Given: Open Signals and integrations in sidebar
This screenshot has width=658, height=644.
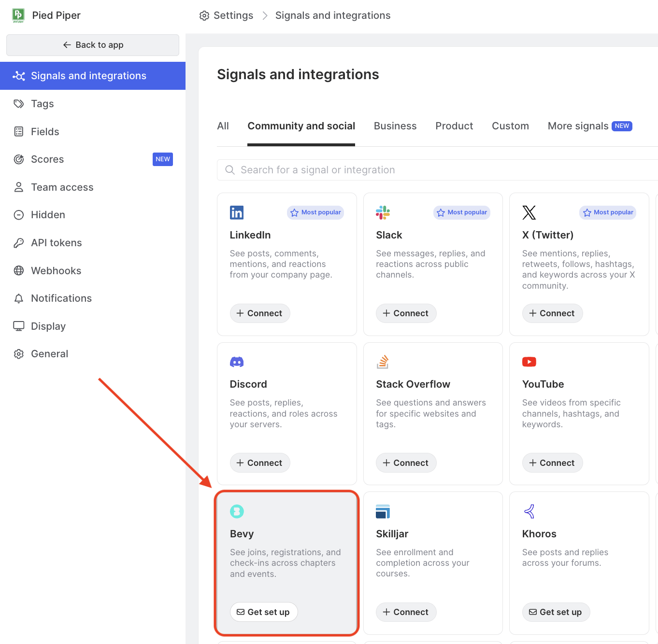Looking at the screenshot, I should point(93,76).
